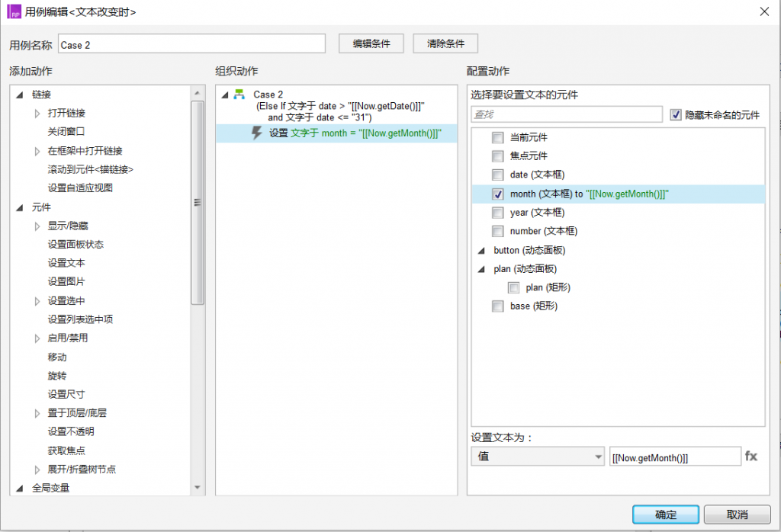This screenshot has width=781, height=532.
Task: Click the Axure RP logo icon
Action: (x=14, y=11)
